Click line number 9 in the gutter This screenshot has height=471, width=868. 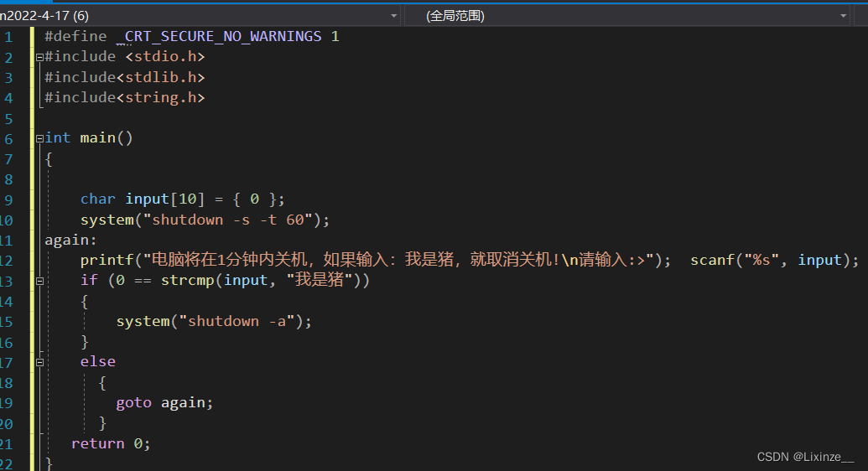pyautogui.click(x=8, y=199)
